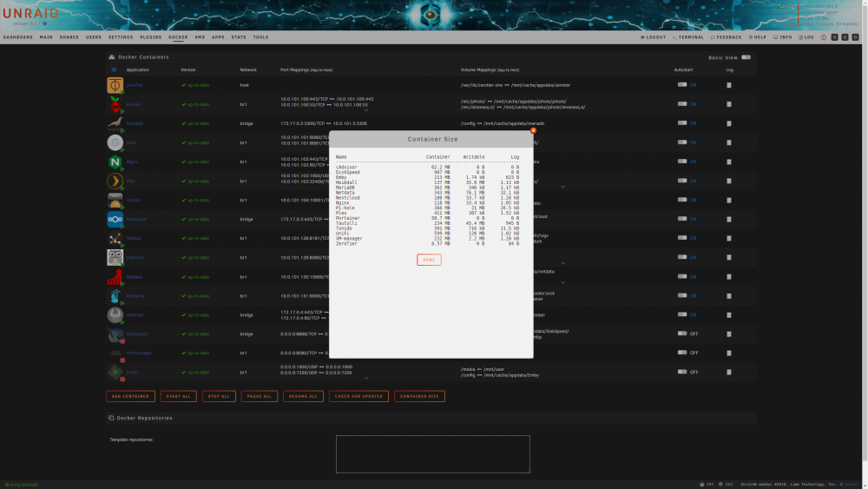Toggle autostart for Nextcloud
The width and height of the screenshot is (868, 489).
(x=682, y=219)
